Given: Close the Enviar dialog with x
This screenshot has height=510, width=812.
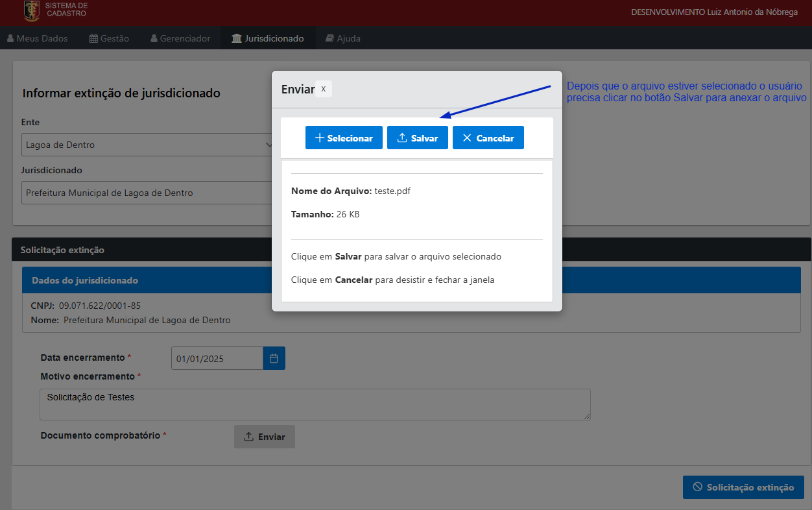Looking at the screenshot, I should [x=324, y=89].
